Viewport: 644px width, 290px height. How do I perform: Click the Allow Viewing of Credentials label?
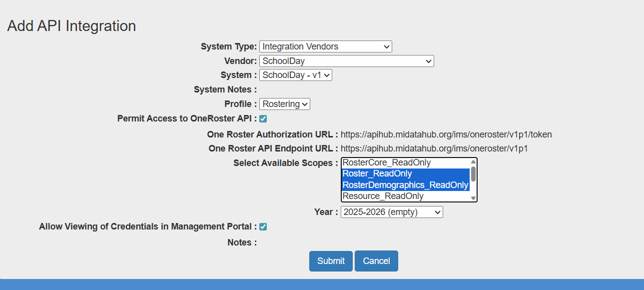coord(148,226)
